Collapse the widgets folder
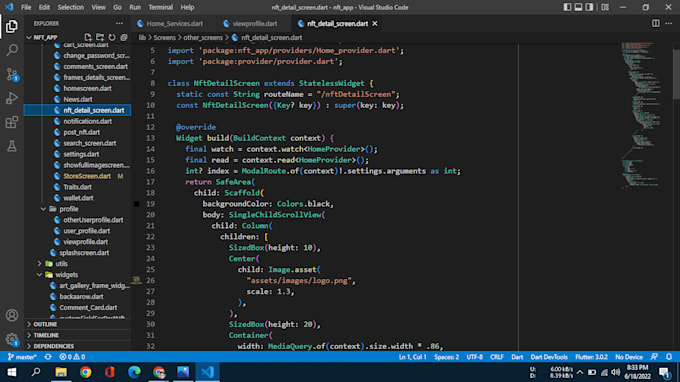The image size is (680, 382). [x=39, y=274]
